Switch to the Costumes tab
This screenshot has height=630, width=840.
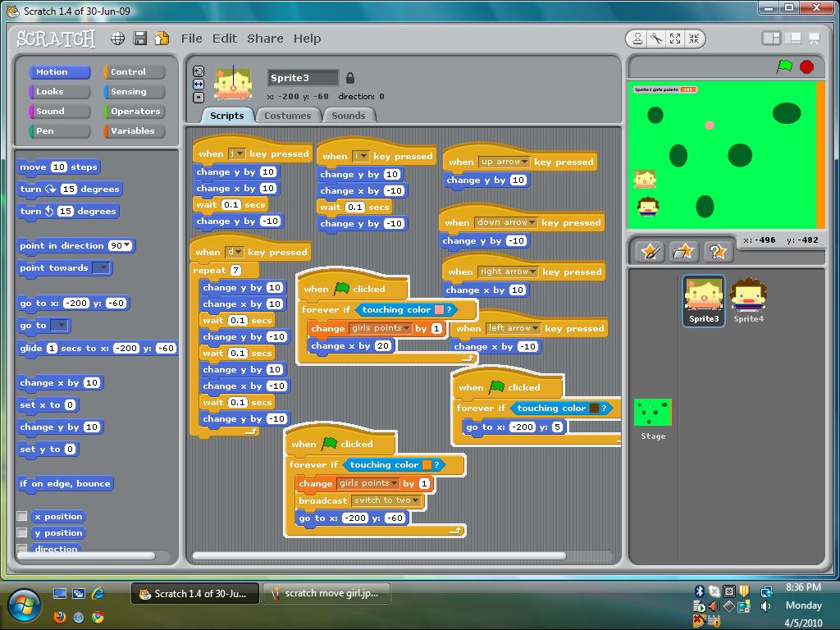(x=288, y=115)
